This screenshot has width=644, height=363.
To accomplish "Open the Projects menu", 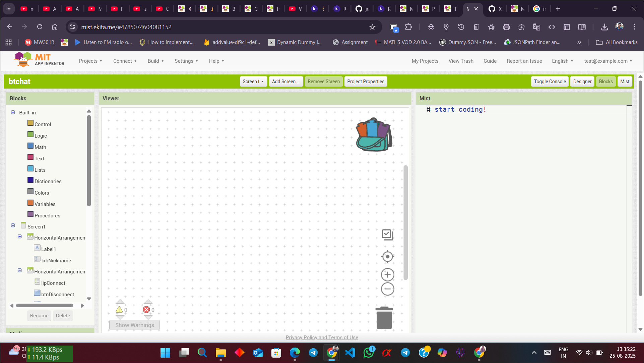I will pos(90,61).
